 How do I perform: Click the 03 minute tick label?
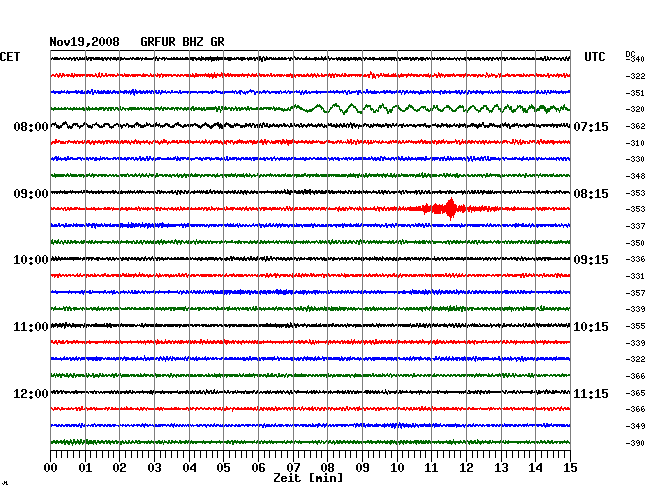154,468
